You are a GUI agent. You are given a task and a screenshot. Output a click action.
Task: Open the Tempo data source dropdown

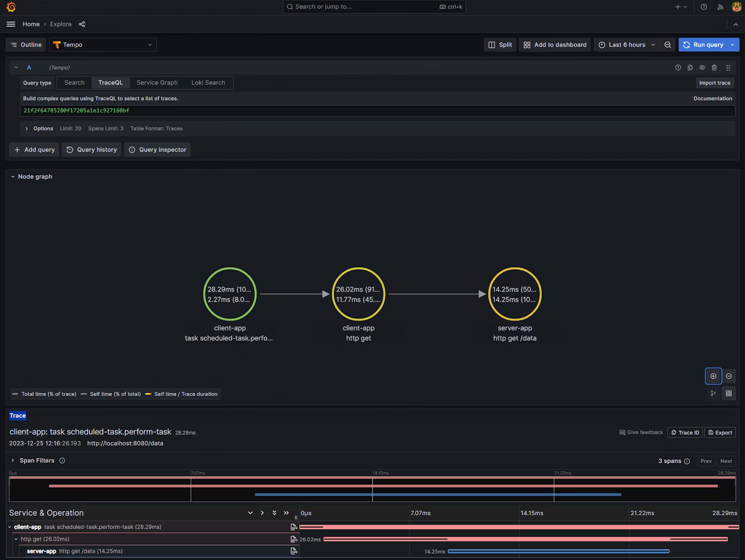tap(103, 45)
